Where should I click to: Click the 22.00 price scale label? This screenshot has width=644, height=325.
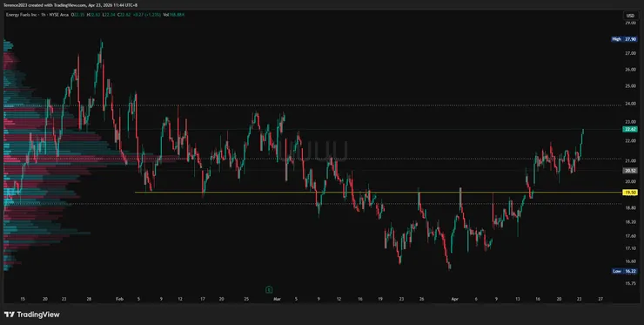pos(630,140)
